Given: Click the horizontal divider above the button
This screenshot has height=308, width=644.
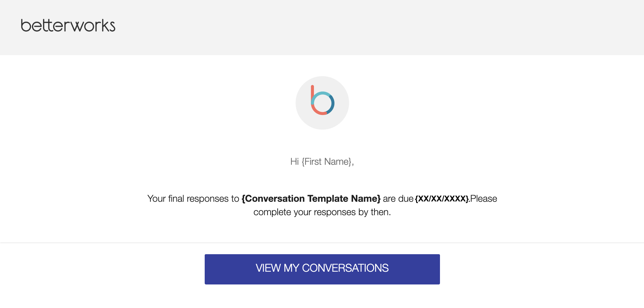Looking at the screenshot, I should click(x=322, y=242).
